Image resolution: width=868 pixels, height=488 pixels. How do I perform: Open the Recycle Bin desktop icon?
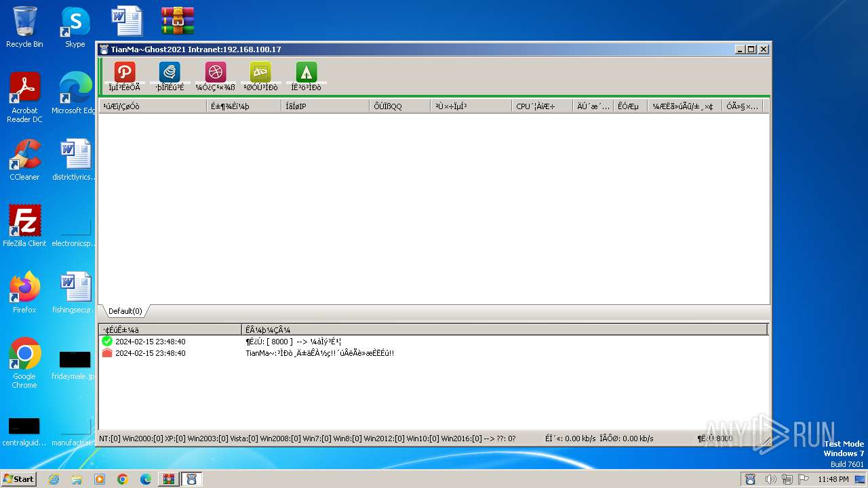(24, 27)
